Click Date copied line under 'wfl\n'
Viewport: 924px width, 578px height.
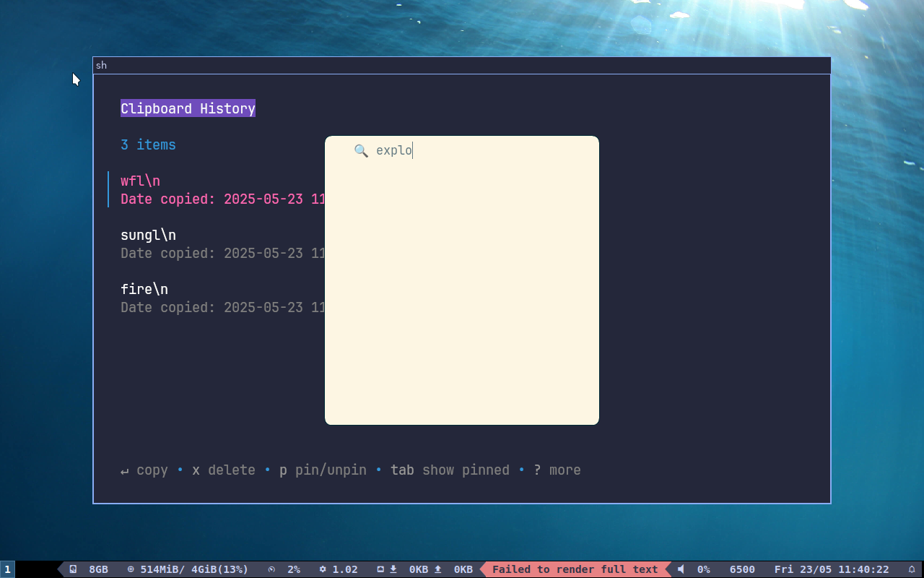(222, 199)
